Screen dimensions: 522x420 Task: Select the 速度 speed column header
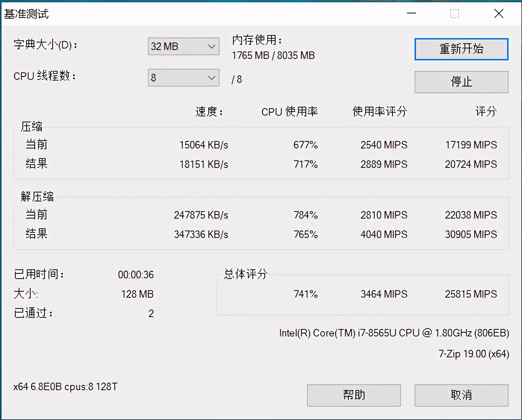pyautogui.click(x=208, y=112)
